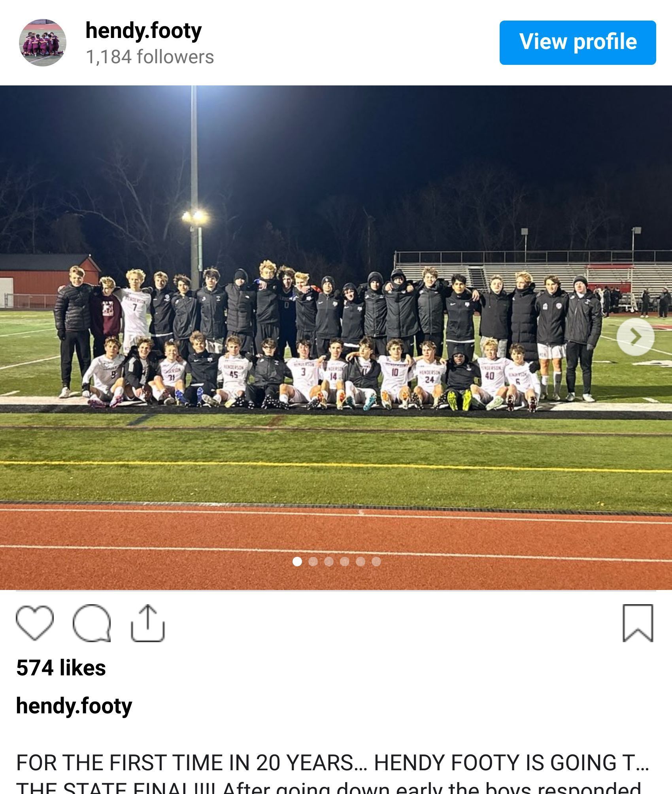
Task: Jump to the third carousel dot
Action: coord(329,561)
